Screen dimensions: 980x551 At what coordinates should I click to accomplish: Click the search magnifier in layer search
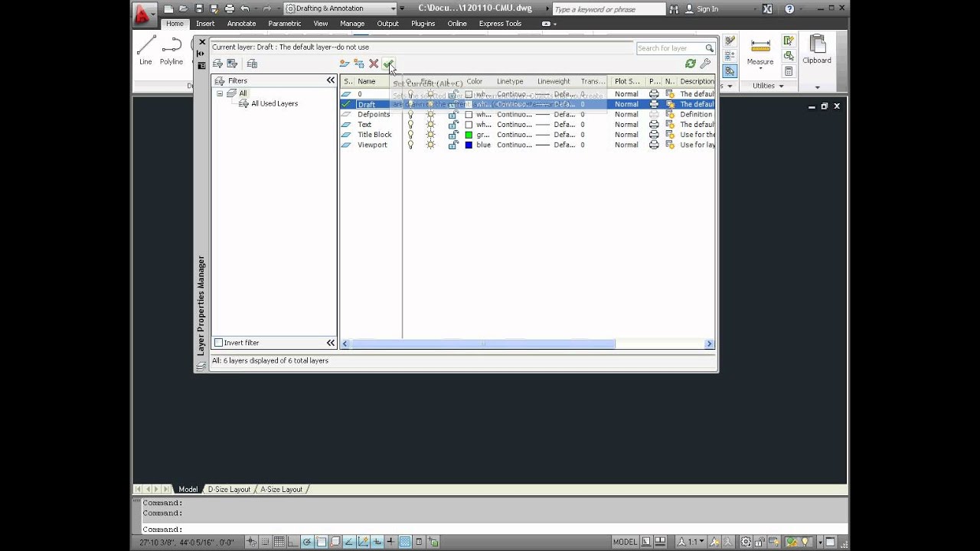709,48
